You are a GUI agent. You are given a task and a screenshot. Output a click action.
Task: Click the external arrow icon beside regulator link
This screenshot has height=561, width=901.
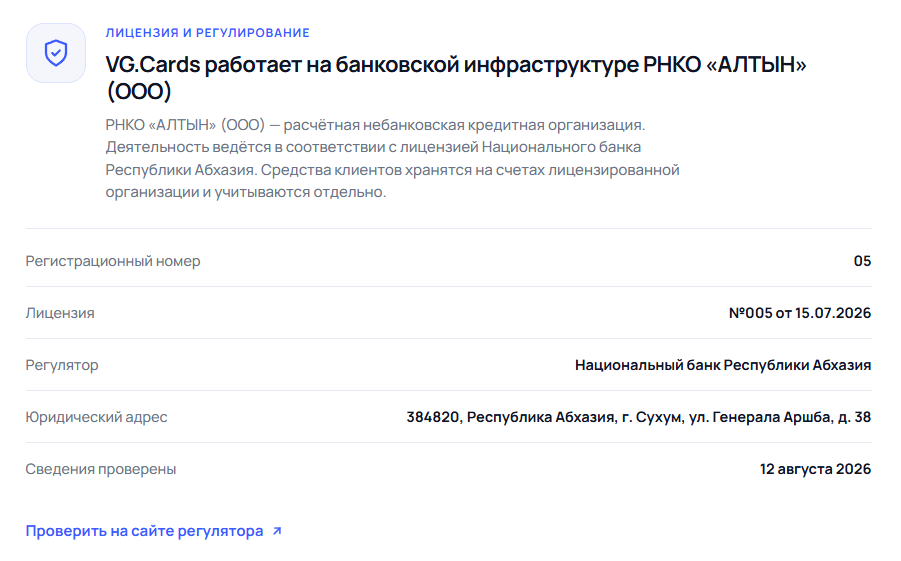coord(277,531)
